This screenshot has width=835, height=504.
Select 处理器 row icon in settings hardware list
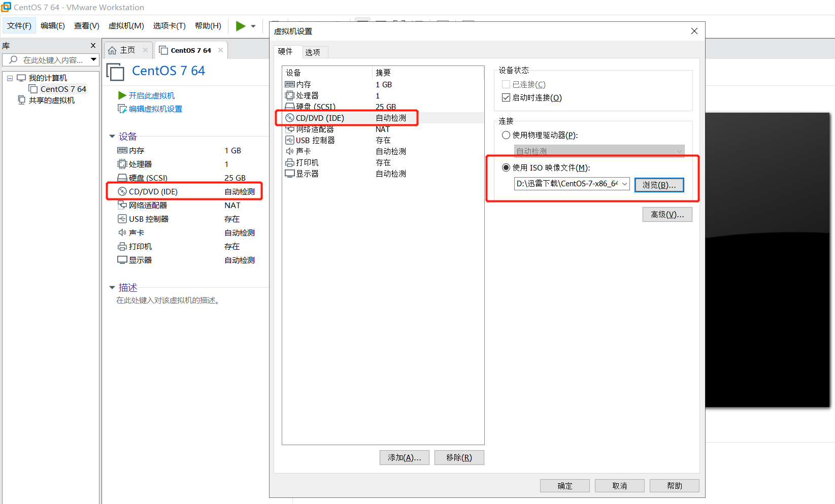[x=290, y=95]
